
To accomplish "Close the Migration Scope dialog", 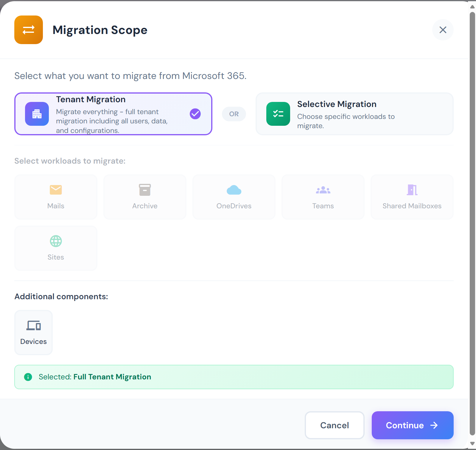I will click(x=443, y=30).
